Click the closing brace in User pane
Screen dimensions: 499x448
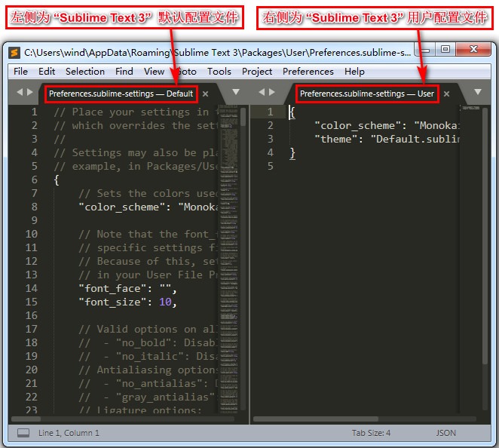pyautogui.click(x=292, y=153)
